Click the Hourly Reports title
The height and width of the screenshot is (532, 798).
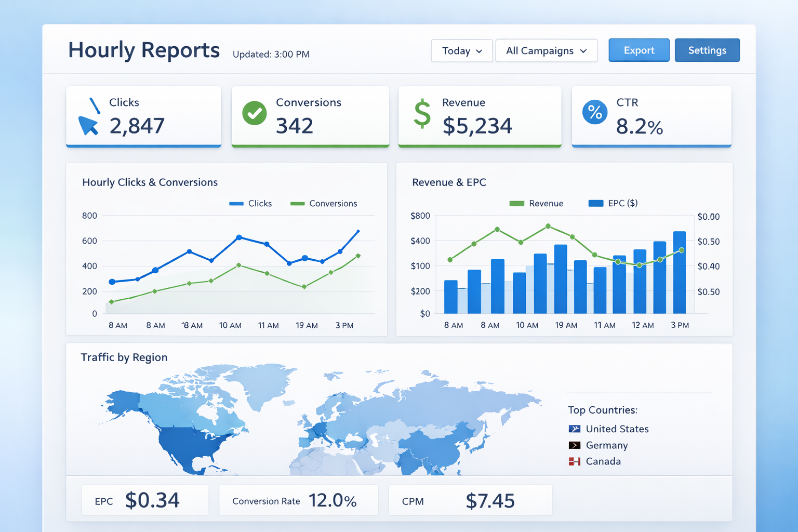tap(143, 50)
